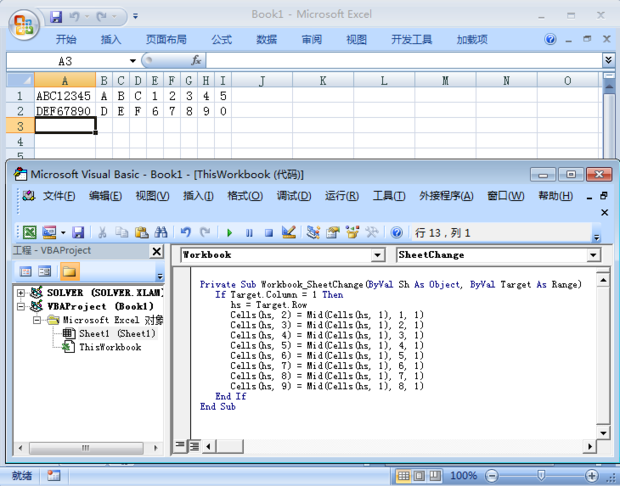View Microsoft Excel icon in VBA toolbar
Viewport: 620px width, 486px height.
coord(30,233)
